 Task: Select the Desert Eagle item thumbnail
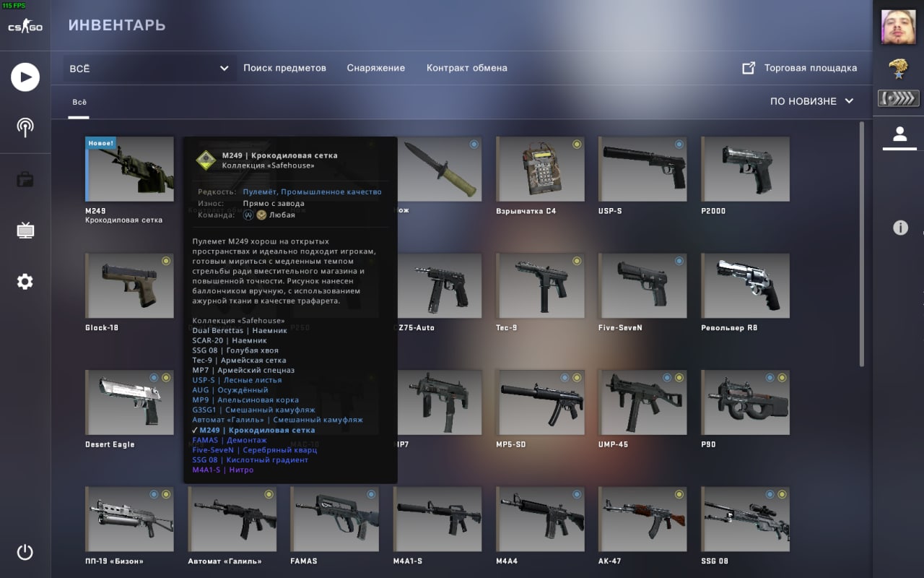coord(129,402)
